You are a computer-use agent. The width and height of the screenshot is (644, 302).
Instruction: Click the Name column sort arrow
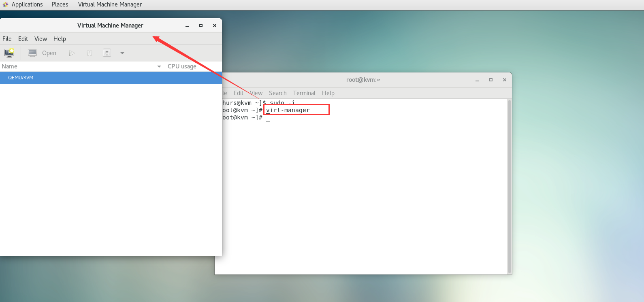click(x=159, y=66)
